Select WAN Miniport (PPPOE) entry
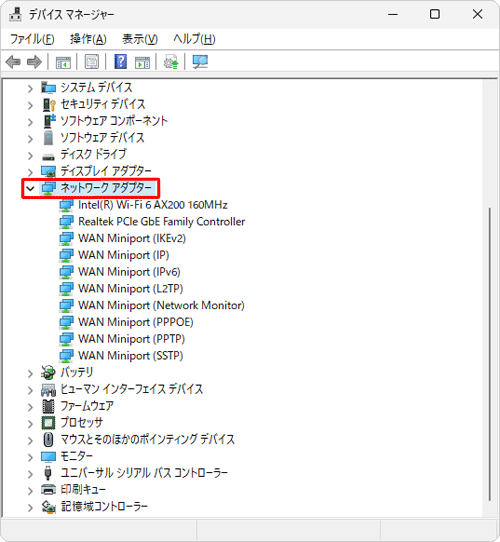Viewport: 500px width, 542px height. pos(136,322)
